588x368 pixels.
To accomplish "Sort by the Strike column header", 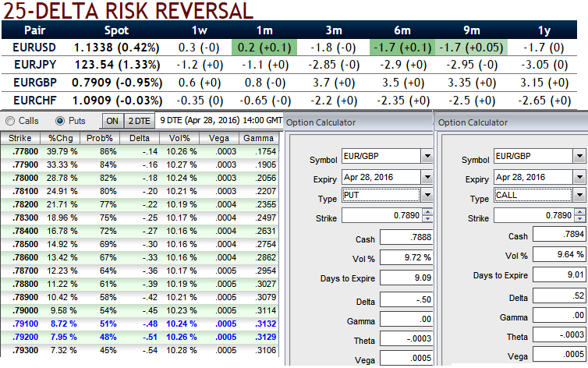I will 21,138.
